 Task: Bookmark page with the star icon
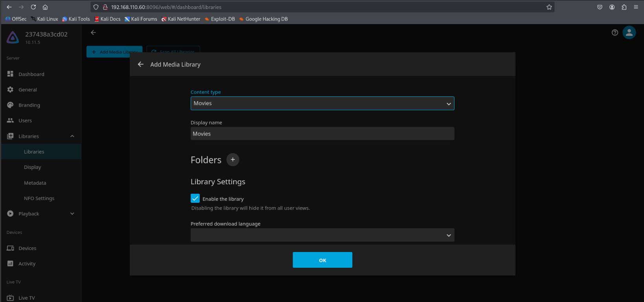point(549,7)
